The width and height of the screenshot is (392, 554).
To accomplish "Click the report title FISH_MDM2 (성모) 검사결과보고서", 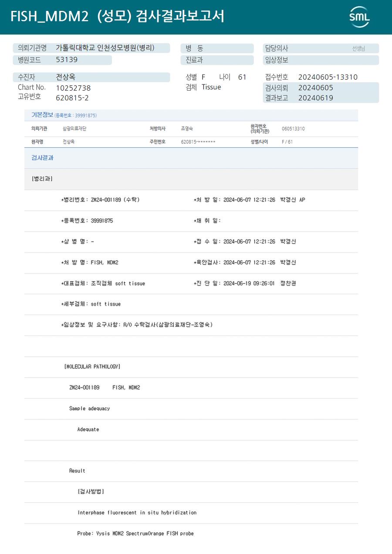I will click(x=117, y=17).
